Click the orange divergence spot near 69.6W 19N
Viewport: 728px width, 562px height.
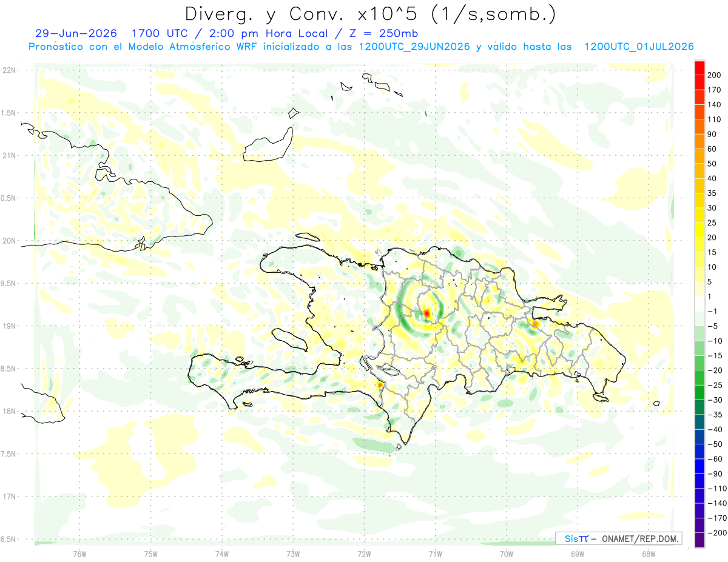(534, 324)
